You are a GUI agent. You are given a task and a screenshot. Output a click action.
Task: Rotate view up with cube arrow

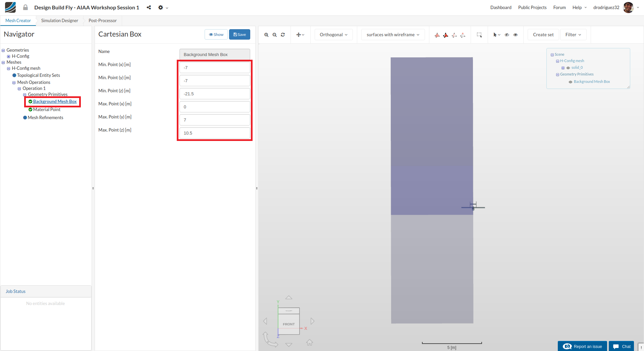click(289, 298)
